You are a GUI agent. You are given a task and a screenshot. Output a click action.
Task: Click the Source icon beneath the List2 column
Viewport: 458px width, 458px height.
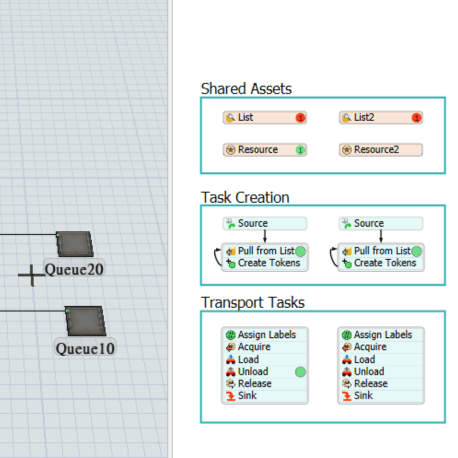[x=346, y=223]
